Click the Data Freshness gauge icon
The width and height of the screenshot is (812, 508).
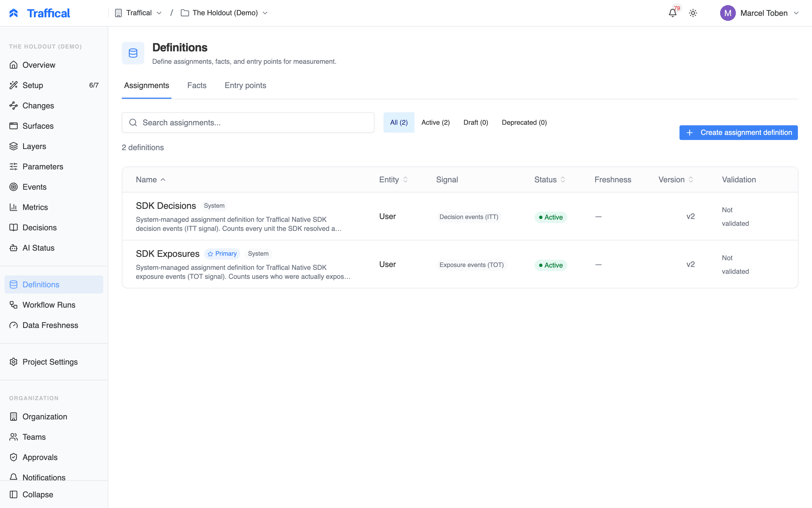(x=14, y=325)
